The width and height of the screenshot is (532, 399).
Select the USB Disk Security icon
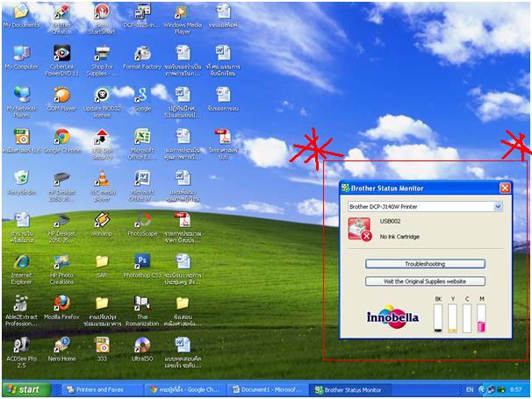pos(102,144)
